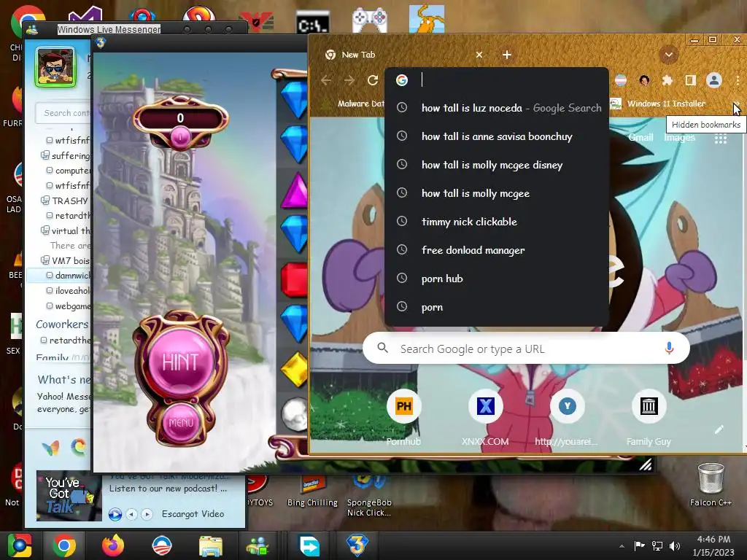Open the Start button on taskbar
Screen dimensions: 747x560
click(x=19, y=545)
